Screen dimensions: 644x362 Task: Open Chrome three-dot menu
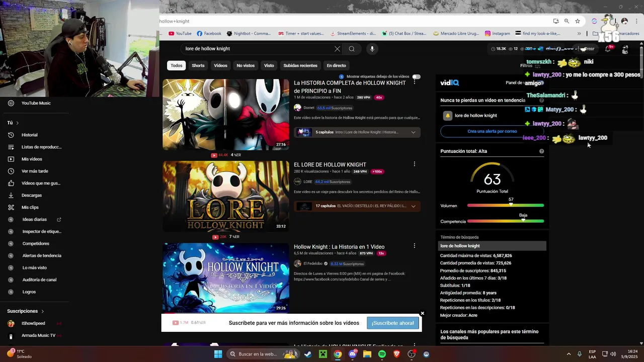[x=635, y=21]
